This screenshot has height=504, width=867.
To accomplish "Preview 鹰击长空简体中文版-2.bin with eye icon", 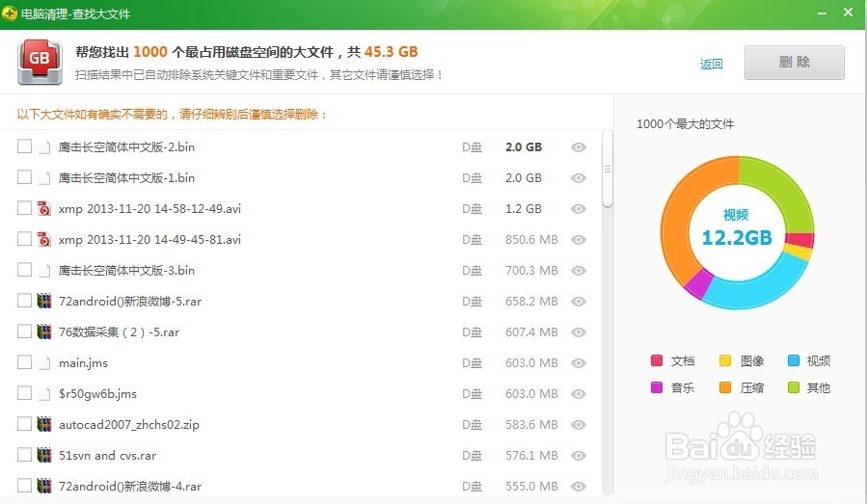I will coord(579,147).
